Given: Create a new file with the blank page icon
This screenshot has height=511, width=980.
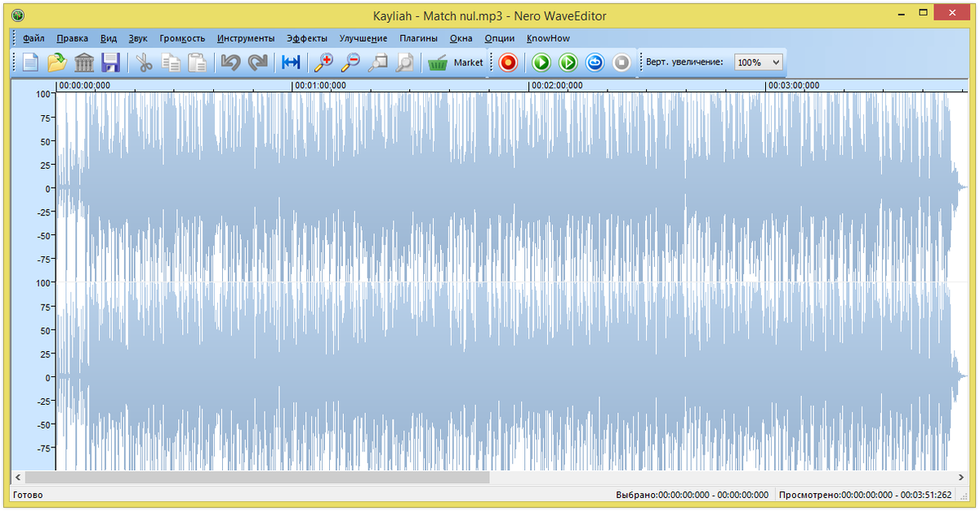Looking at the screenshot, I should pos(31,62).
